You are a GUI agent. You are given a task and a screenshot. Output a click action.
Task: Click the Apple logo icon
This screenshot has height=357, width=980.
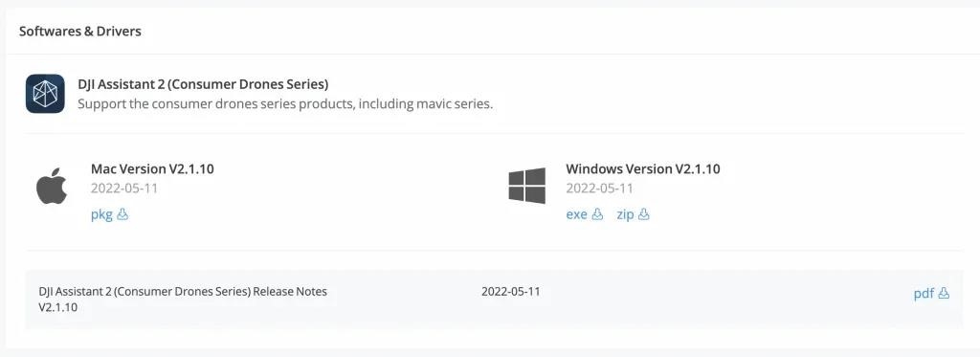52,186
